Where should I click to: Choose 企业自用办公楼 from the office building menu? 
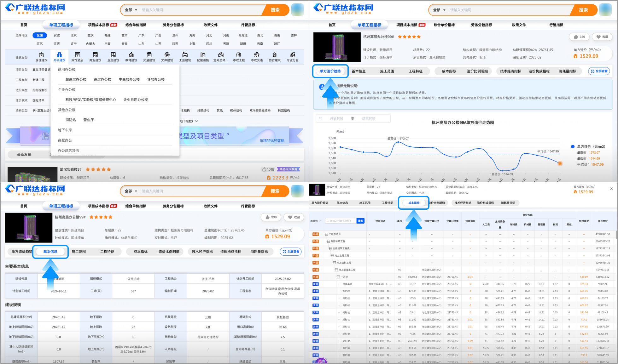[x=136, y=100]
